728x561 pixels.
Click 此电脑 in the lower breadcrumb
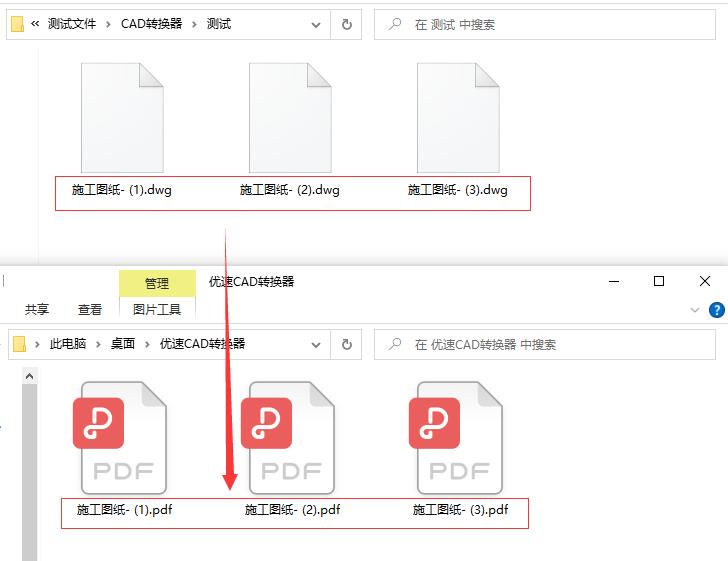68,344
